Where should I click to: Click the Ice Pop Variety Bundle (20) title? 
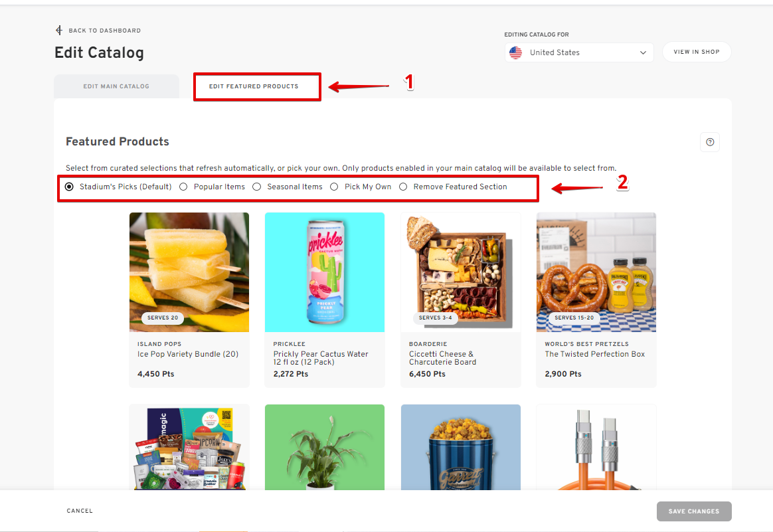pos(188,354)
